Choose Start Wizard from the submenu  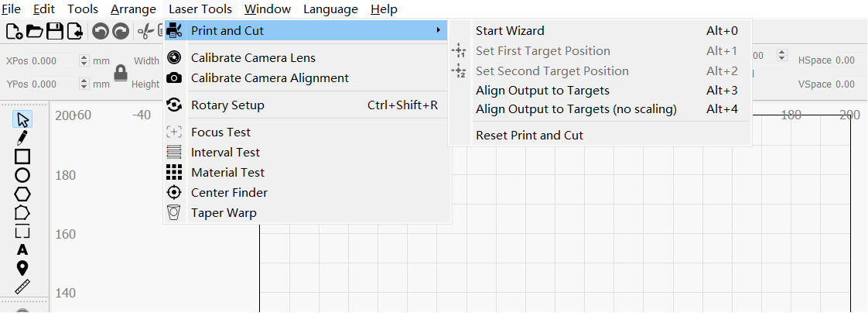[510, 31]
